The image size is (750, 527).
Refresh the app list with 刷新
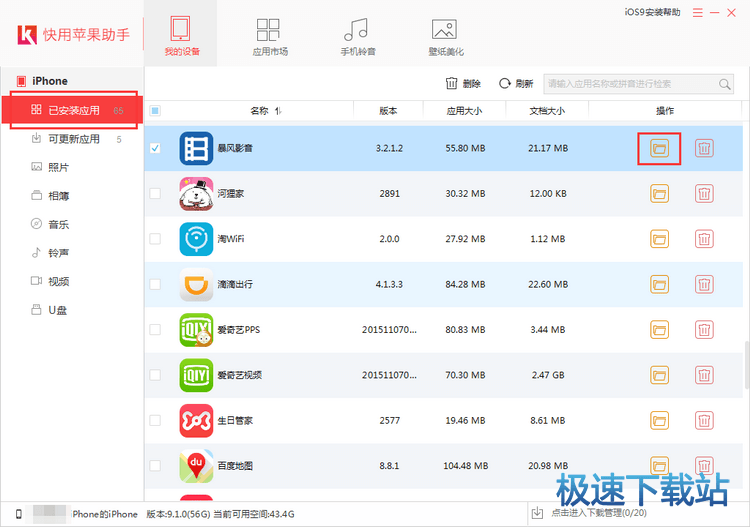[x=516, y=84]
